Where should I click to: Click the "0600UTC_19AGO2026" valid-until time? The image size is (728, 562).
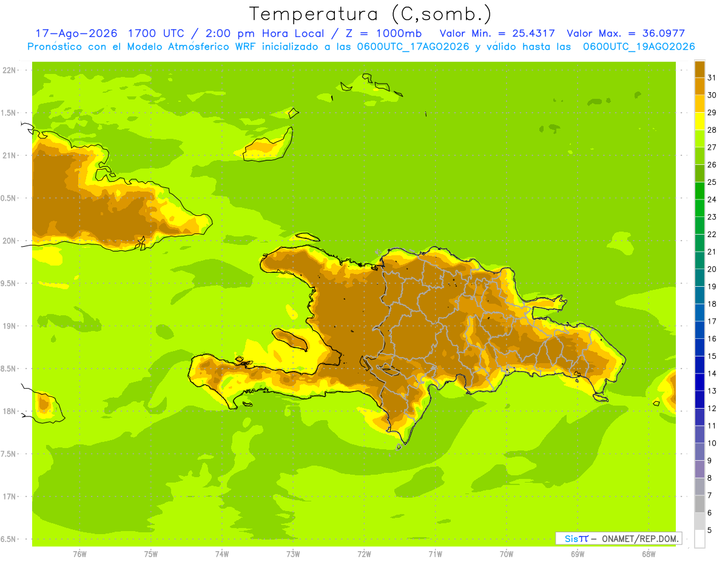(639, 47)
